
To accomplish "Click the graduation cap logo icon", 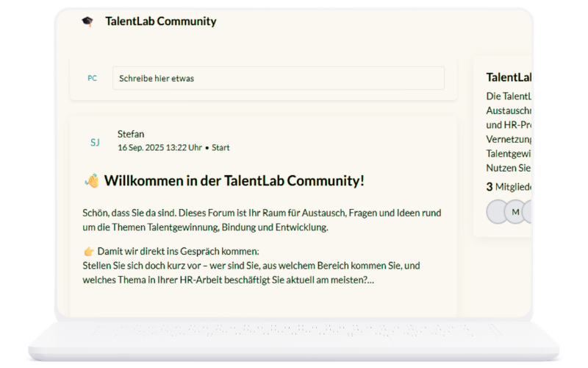I will click(87, 22).
